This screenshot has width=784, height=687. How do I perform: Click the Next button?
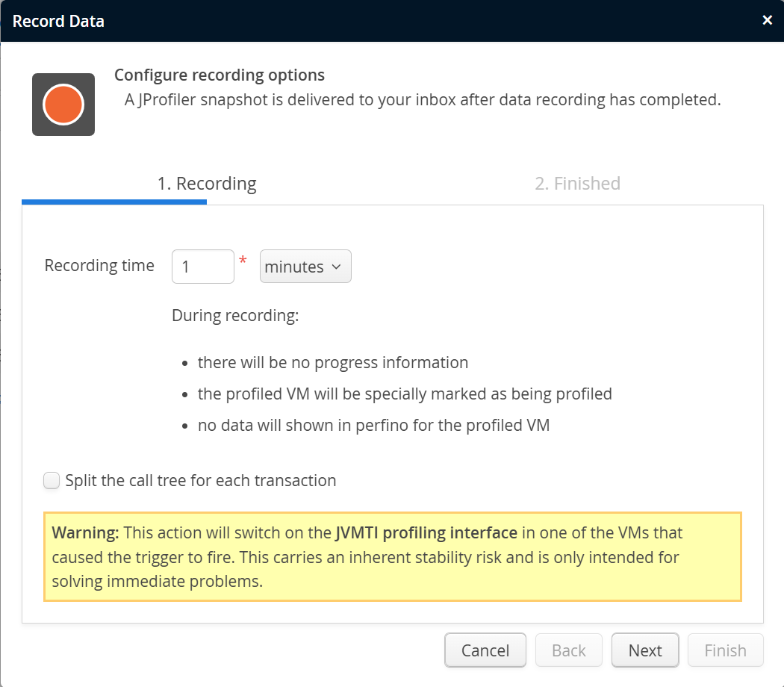tap(645, 650)
